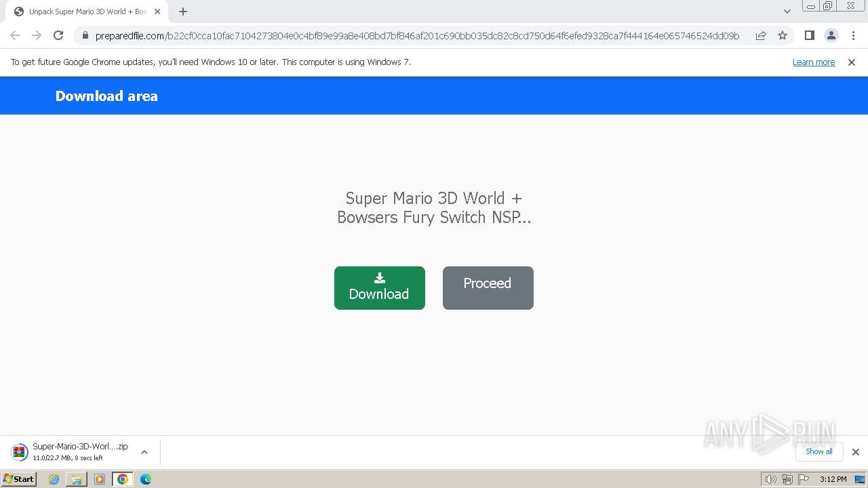
Task: Open Windows Media Player from the taskbar
Action: (x=100, y=479)
